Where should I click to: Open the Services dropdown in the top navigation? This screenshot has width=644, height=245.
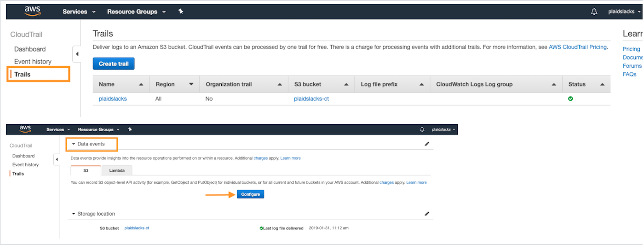click(x=79, y=12)
